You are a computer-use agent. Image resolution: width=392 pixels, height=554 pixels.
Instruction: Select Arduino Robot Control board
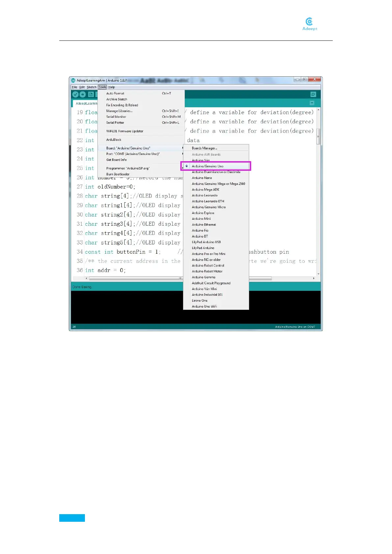216,265
